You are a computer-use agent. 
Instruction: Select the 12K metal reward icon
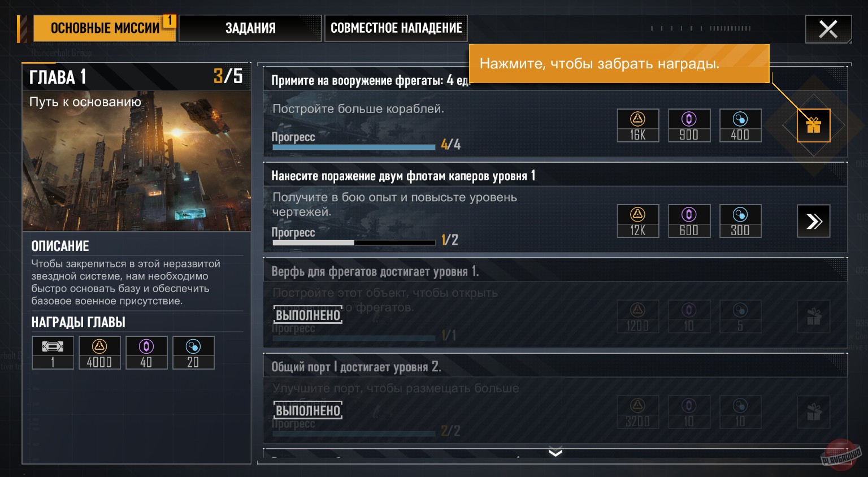tap(637, 221)
